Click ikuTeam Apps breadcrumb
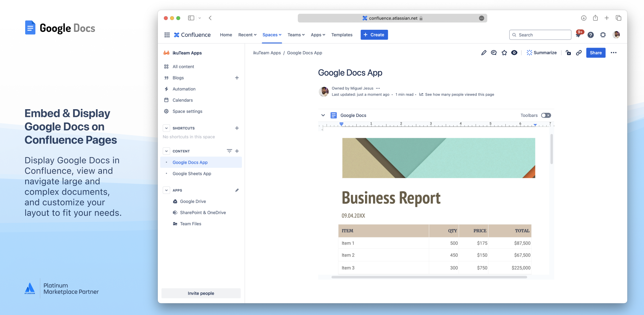This screenshot has height=315, width=644. (267, 53)
